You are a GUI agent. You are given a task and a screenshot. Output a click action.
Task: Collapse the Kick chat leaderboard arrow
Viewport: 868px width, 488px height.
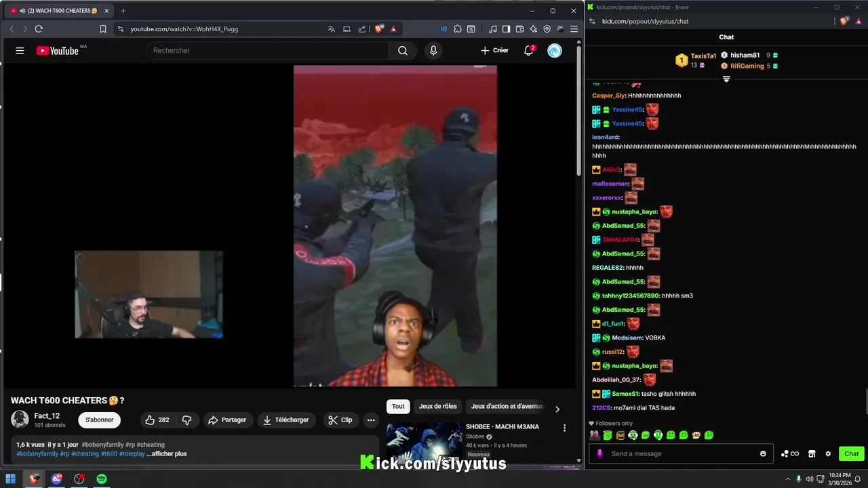tap(726, 79)
